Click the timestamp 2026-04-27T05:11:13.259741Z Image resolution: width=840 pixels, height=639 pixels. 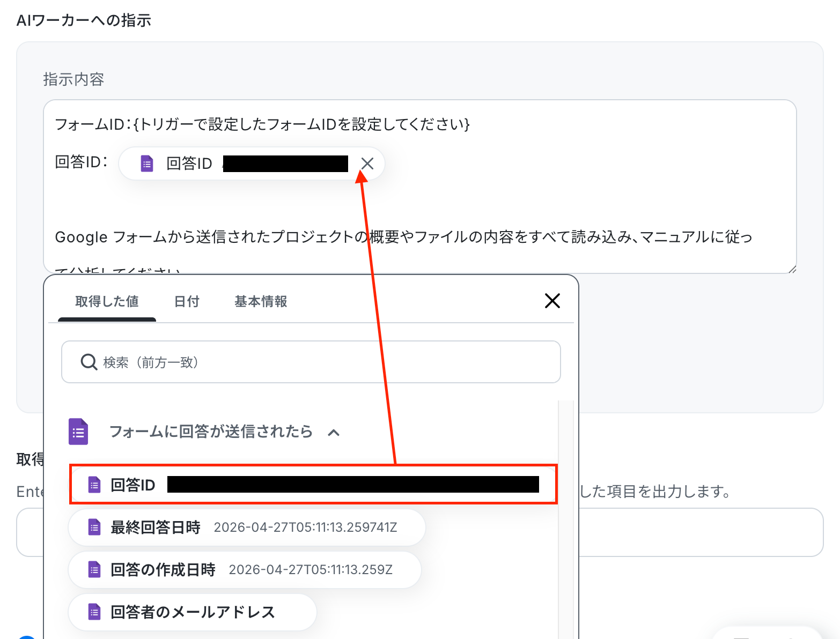point(305,527)
